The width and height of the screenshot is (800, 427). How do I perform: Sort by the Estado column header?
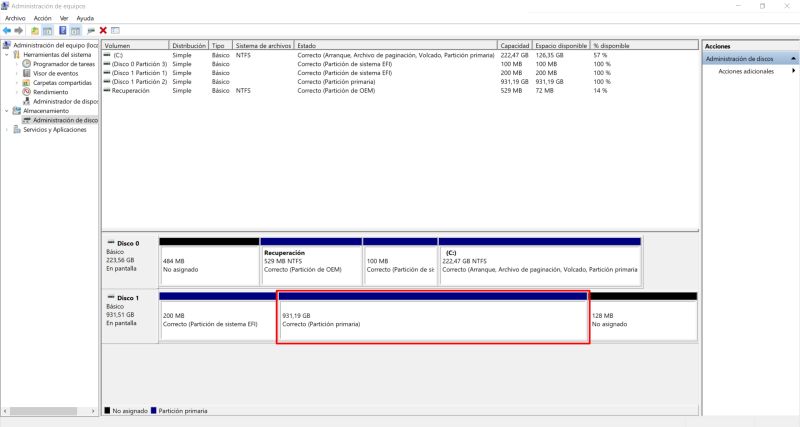(x=395, y=45)
